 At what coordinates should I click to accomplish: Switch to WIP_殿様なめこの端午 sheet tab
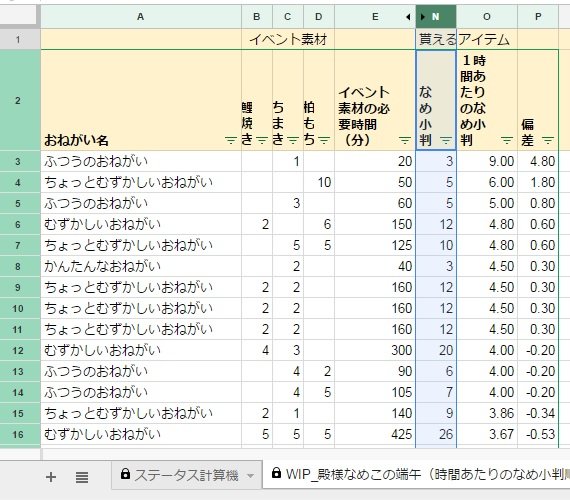point(416,474)
